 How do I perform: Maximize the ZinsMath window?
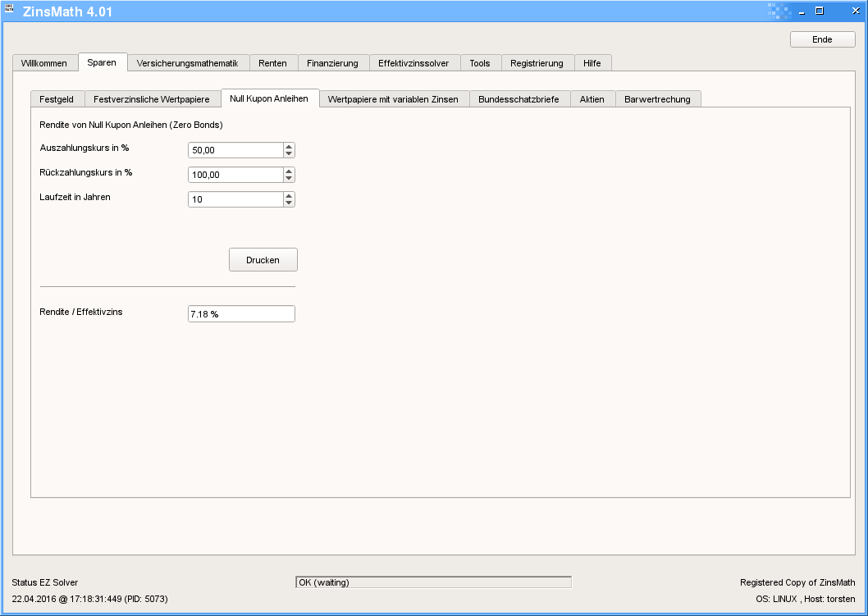coord(819,11)
